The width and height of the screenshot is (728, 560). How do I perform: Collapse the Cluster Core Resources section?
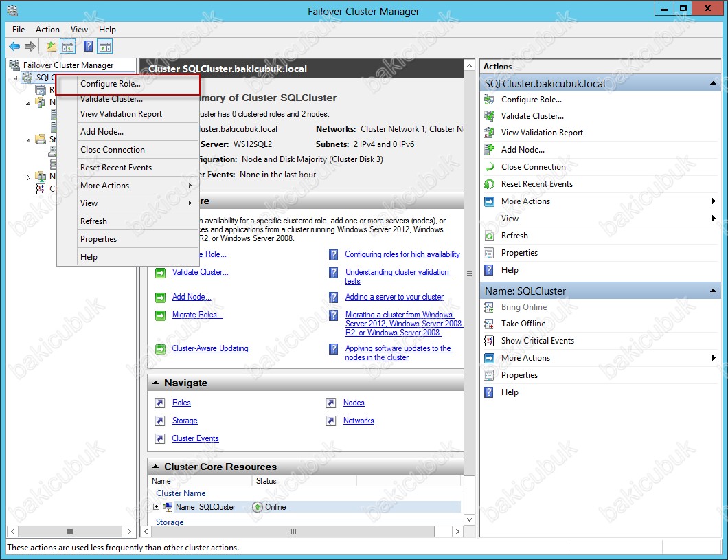(155, 466)
